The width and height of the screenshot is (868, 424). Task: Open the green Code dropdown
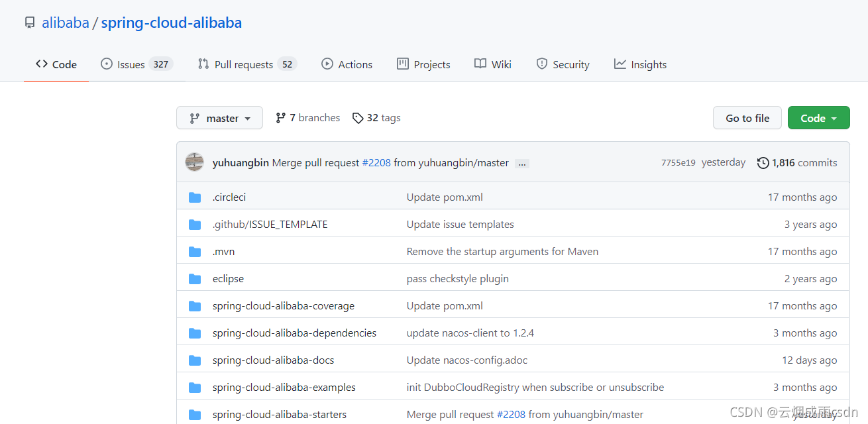[x=818, y=118]
